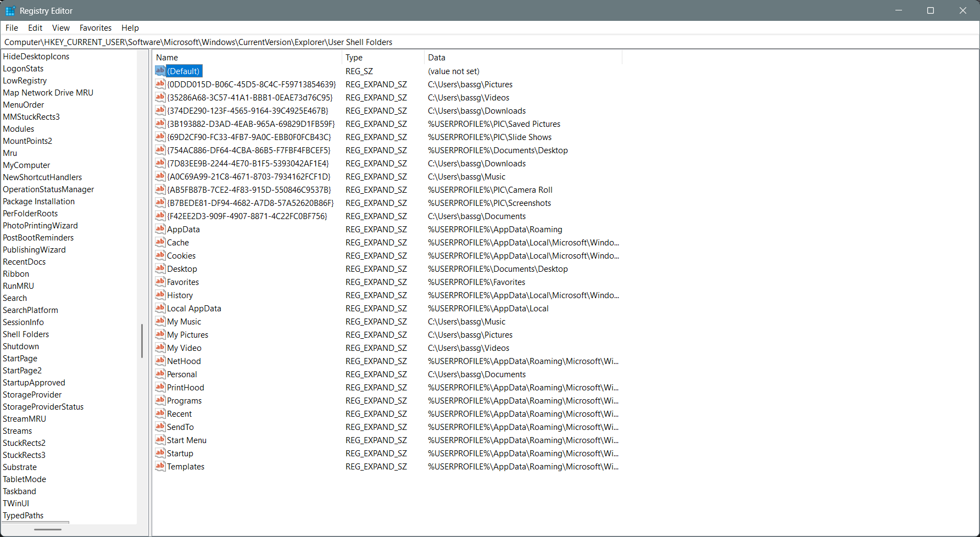Maximize the Registry Editor window
This screenshot has width=980, height=537.
click(x=931, y=10)
